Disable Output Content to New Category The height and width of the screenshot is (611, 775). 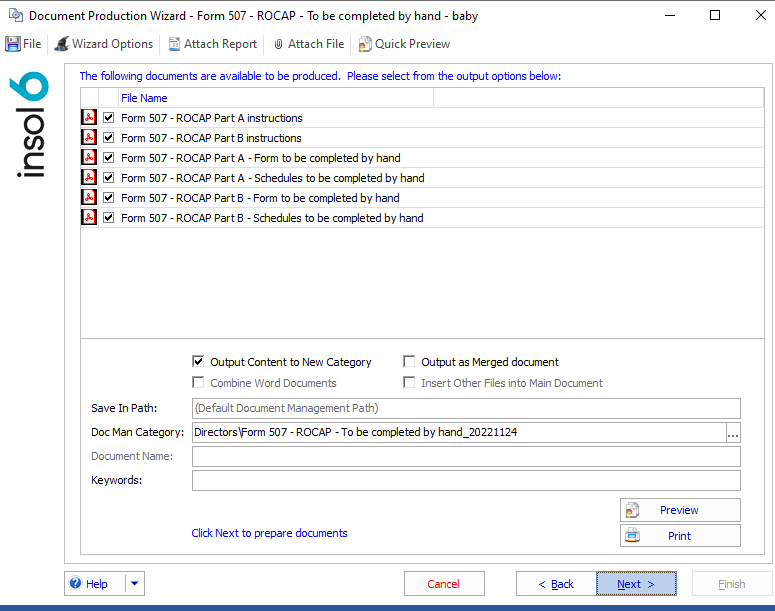point(199,362)
